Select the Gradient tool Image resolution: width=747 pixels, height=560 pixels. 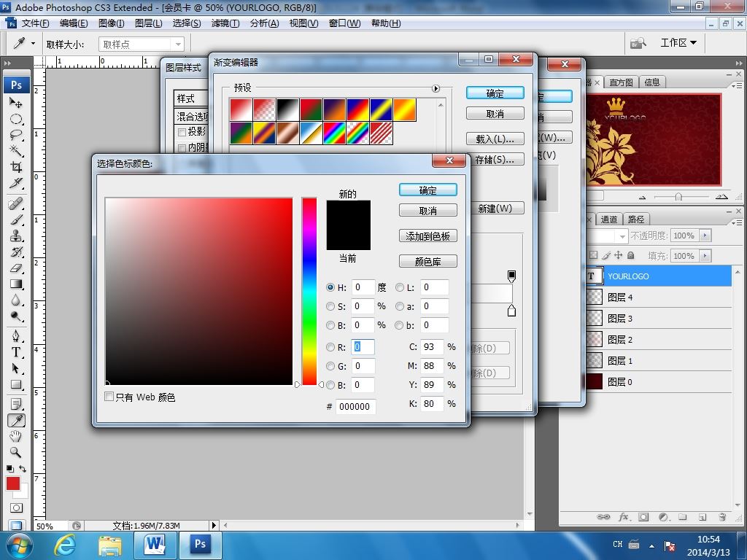click(x=16, y=284)
